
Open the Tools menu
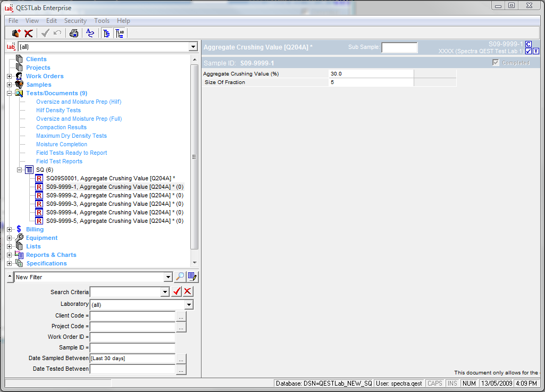(102, 21)
